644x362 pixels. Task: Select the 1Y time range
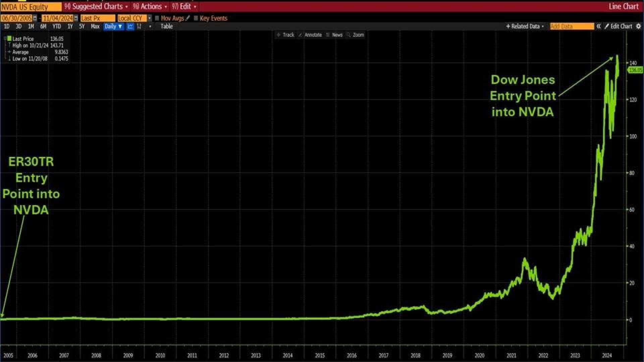click(70, 26)
